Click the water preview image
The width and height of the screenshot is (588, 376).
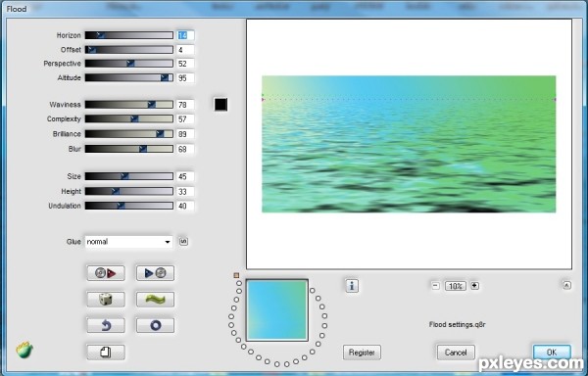(409, 144)
